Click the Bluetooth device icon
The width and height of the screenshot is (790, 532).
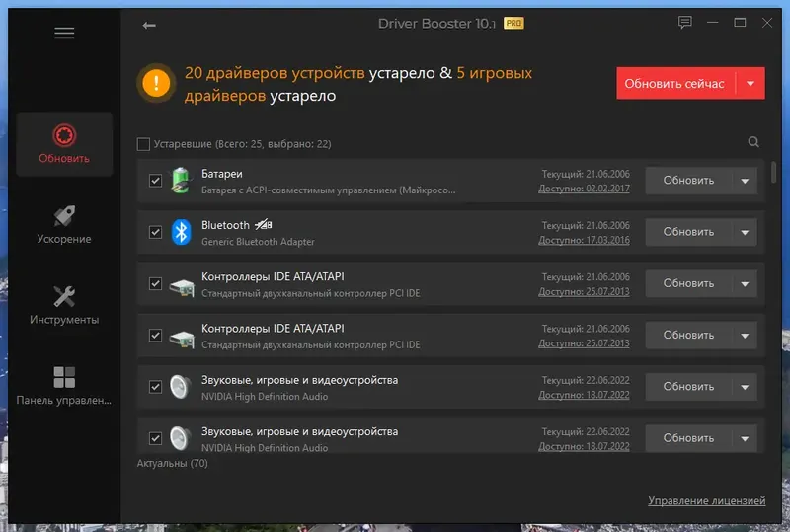coord(181,232)
